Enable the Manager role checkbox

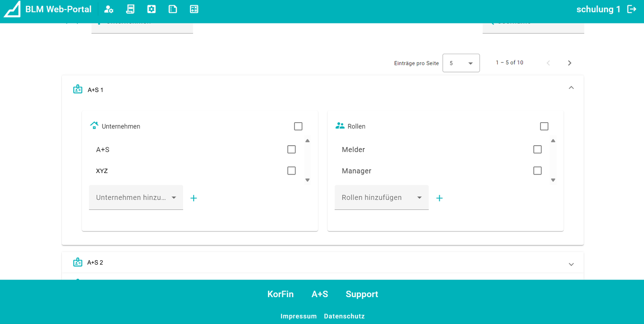click(537, 171)
